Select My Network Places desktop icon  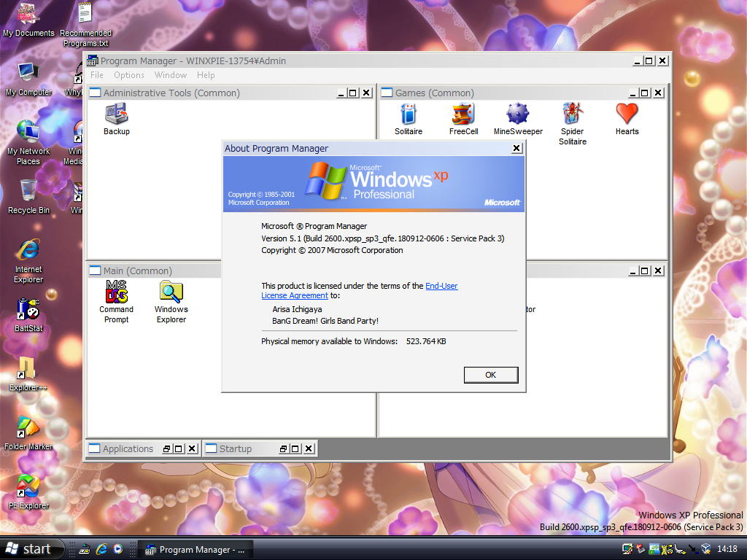(28, 142)
